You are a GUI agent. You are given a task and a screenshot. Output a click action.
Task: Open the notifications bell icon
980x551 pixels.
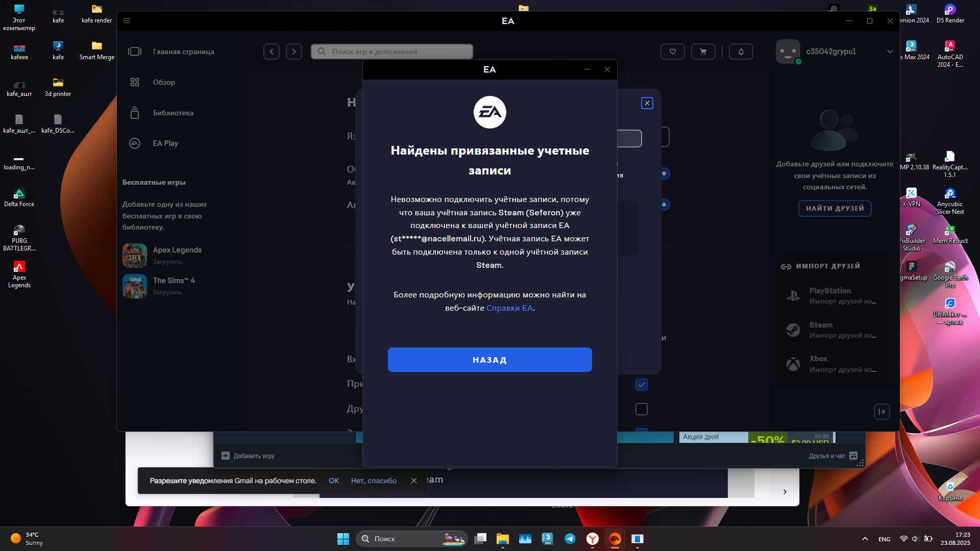(741, 52)
